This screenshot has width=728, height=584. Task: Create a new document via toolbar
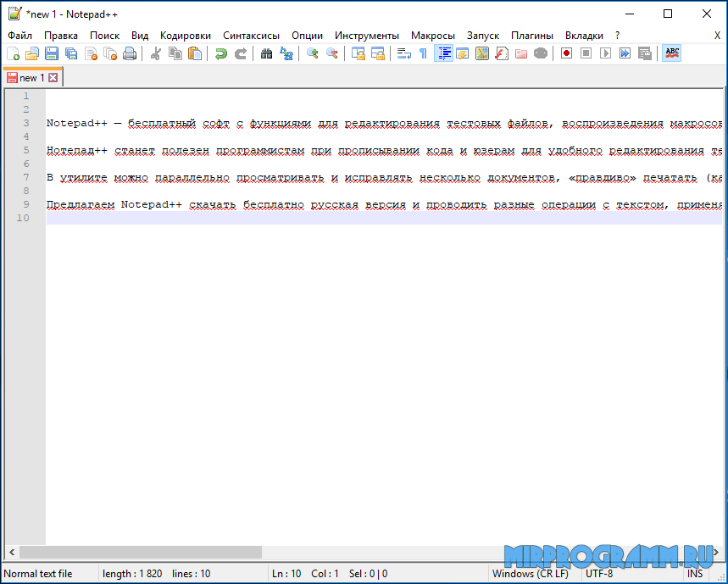click(x=13, y=54)
